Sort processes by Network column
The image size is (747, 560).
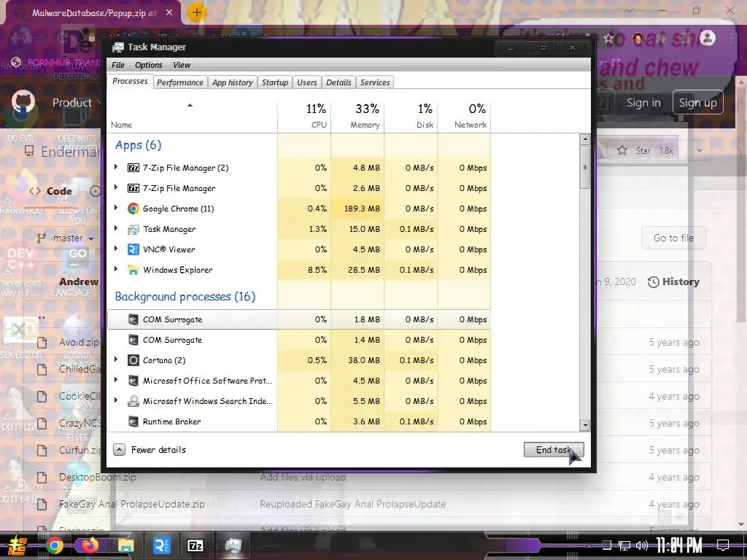tap(464, 116)
